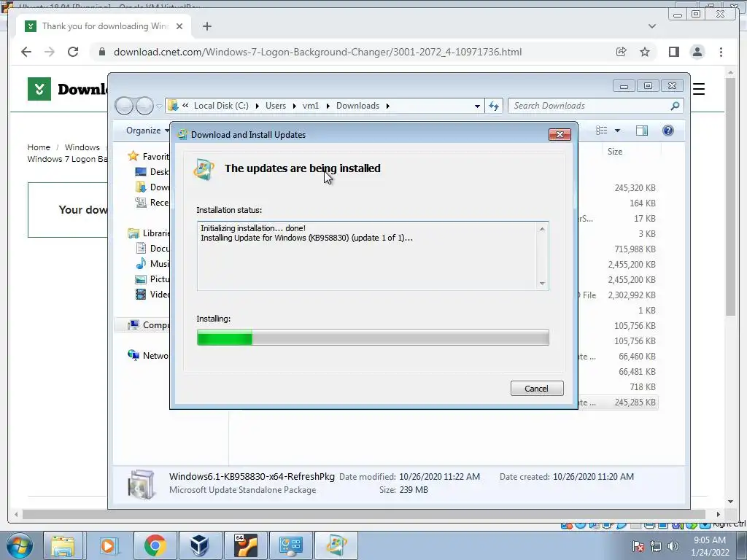747x560 pixels.
Task: Expand arrow after Downloads breadcrumb
Action: coord(387,106)
